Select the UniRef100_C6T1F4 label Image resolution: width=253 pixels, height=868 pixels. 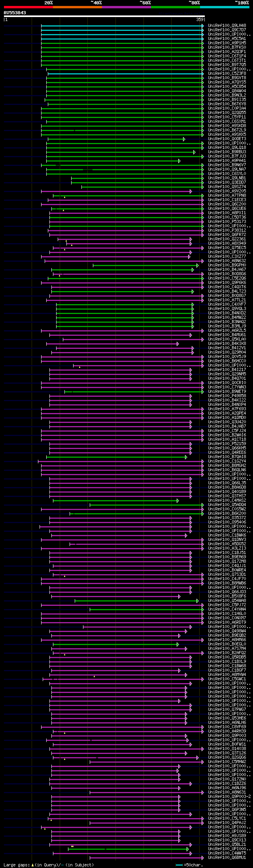(227, 56)
